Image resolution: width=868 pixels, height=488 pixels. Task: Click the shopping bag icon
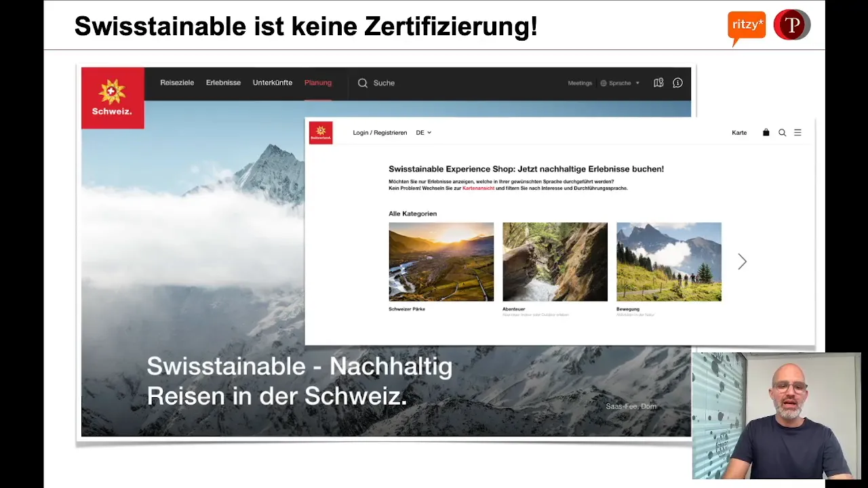766,132
